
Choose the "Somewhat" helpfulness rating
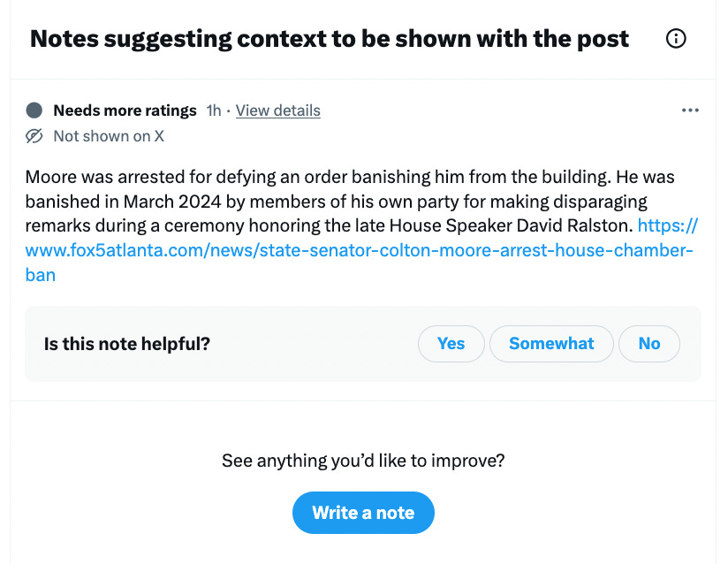[x=551, y=344]
